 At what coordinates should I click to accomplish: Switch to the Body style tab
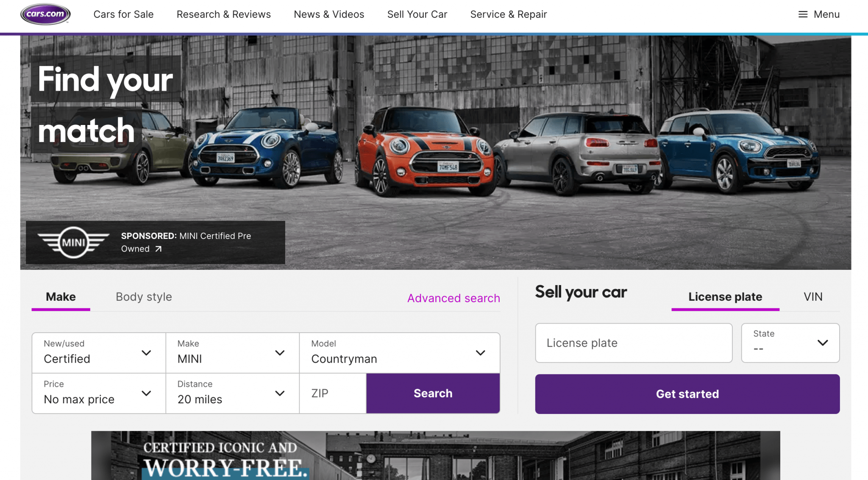coord(143,297)
